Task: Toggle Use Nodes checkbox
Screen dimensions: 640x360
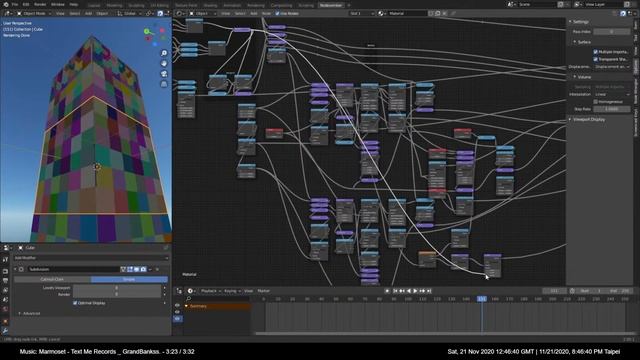Action: coord(278,13)
